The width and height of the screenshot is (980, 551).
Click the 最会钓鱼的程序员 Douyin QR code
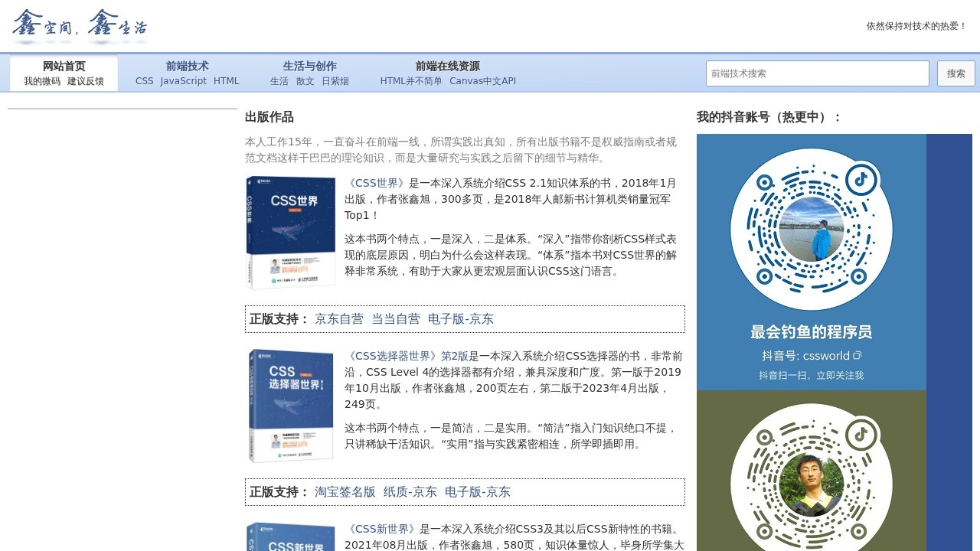click(812, 229)
